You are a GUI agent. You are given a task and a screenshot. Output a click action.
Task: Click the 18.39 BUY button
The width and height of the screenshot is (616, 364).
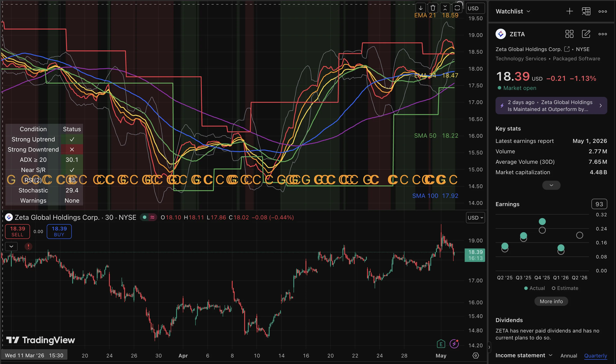coord(59,231)
